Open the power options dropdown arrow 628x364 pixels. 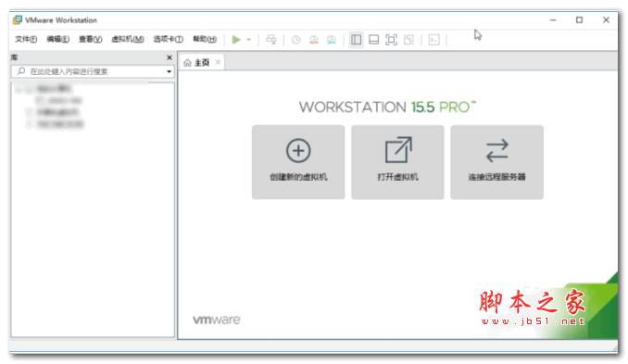249,40
